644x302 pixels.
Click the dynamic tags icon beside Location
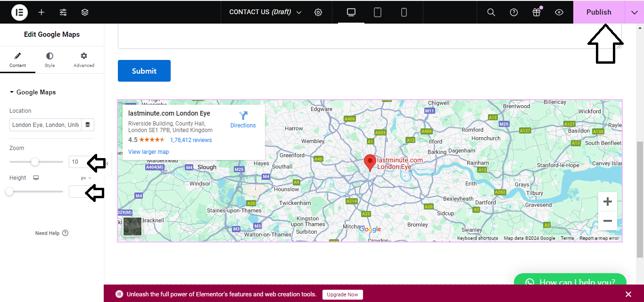tap(87, 125)
